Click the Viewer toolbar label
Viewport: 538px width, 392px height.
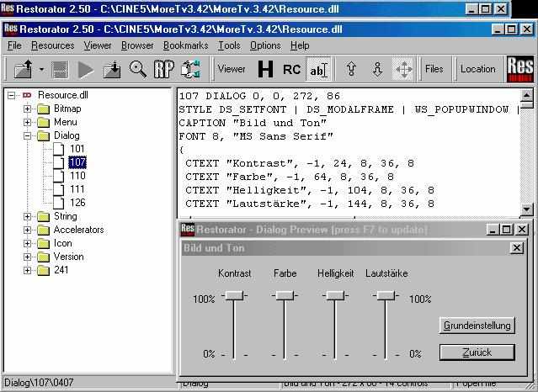pyautogui.click(x=232, y=69)
